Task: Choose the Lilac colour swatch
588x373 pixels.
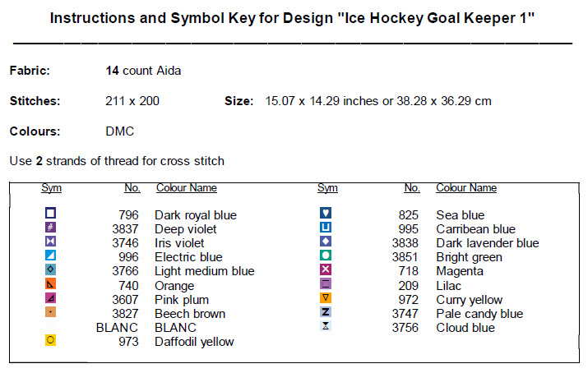Action: click(326, 283)
